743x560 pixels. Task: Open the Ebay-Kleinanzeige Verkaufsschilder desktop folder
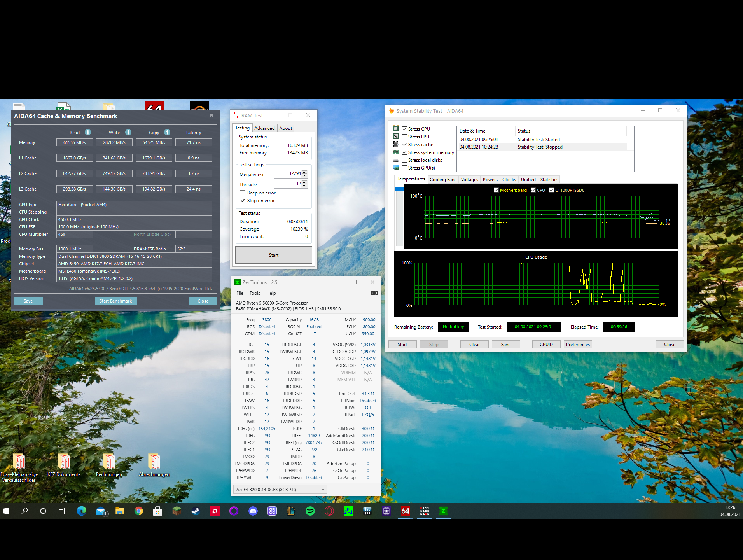(19, 468)
